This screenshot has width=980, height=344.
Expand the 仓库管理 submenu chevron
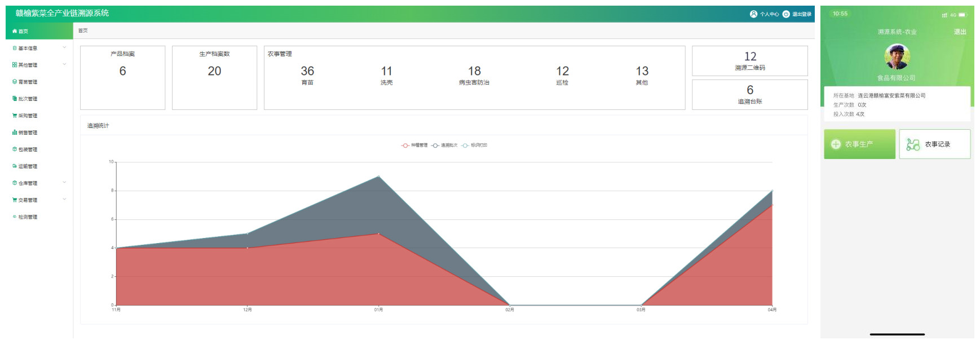[x=64, y=183]
